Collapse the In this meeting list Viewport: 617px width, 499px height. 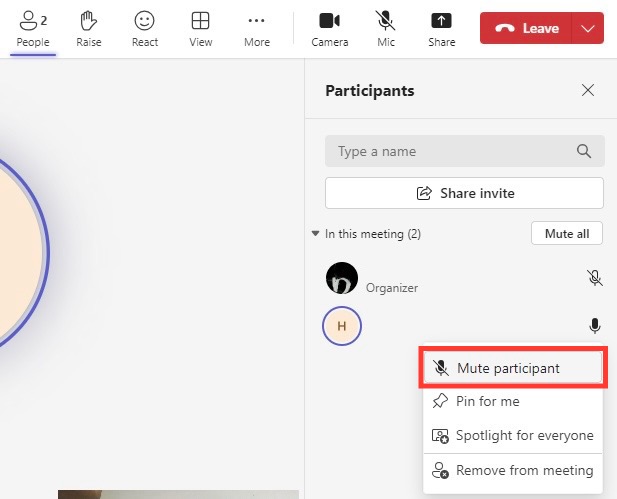pyautogui.click(x=315, y=233)
